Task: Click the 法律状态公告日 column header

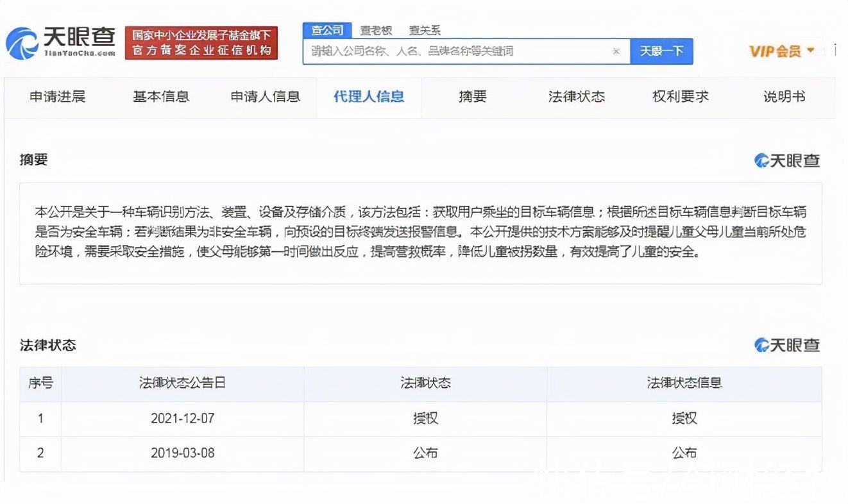Action: [x=183, y=383]
